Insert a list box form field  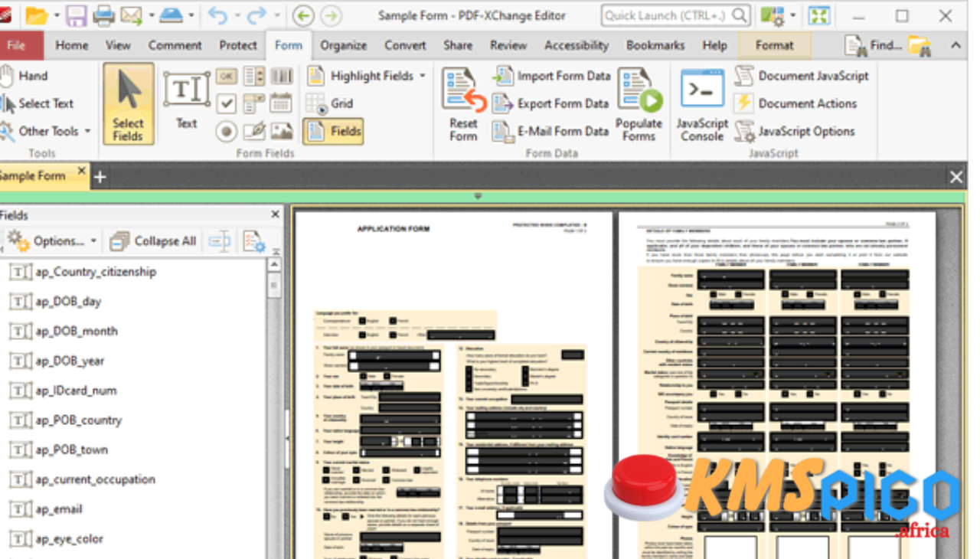[x=254, y=76]
